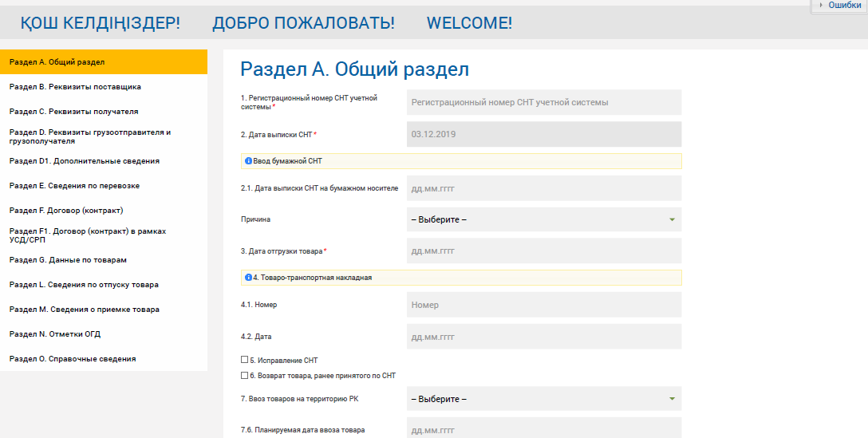Enable "6. Возврат товара" checkbox
This screenshot has height=438, width=868.
tap(244, 375)
